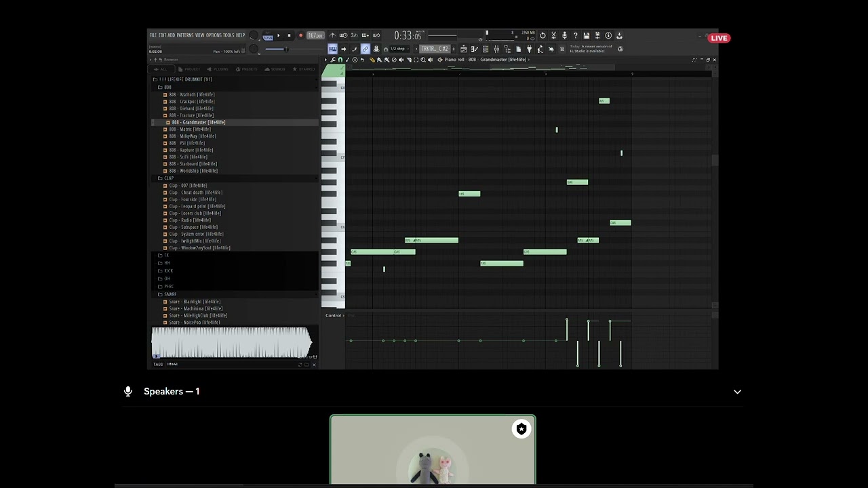Toggle the metronome icon

tap(332, 35)
